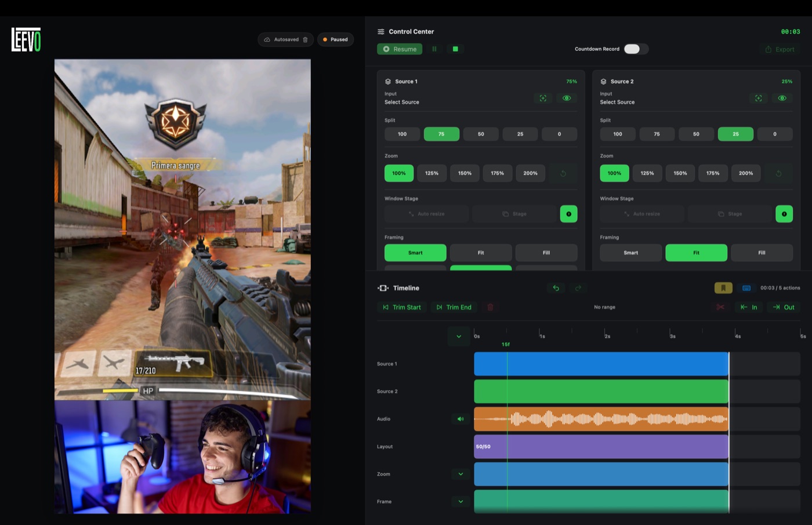Viewport: 812px width, 525px height.
Task: Set Source 1 split to 0
Action: click(559, 134)
